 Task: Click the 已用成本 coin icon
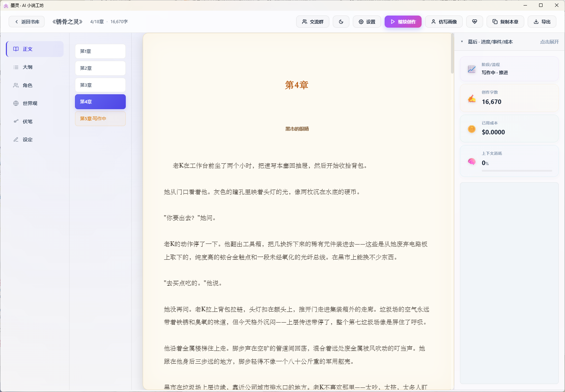pyautogui.click(x=472, y=129)
